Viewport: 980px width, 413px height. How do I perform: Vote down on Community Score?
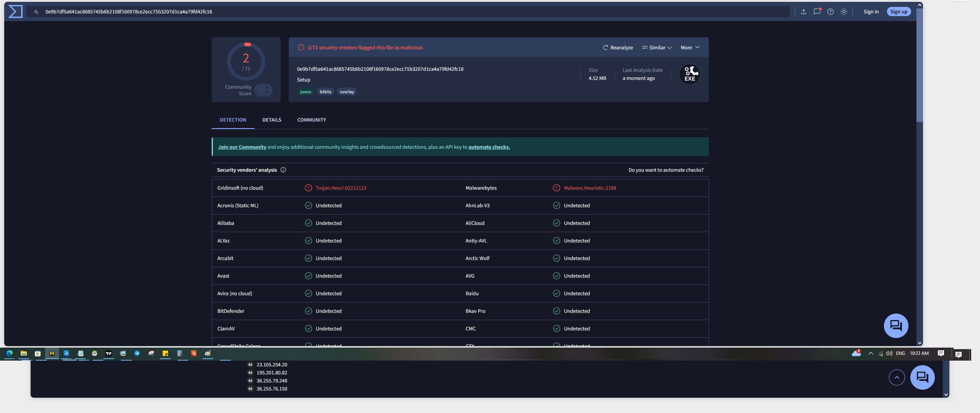tap(267, 93)
